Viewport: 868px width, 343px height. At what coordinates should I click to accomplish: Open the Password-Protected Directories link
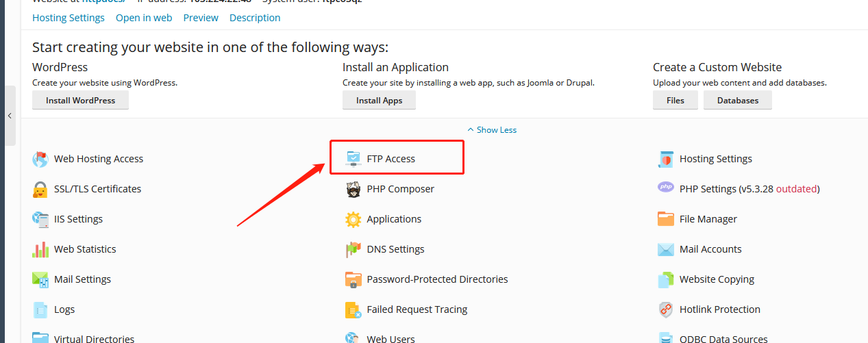437,279
